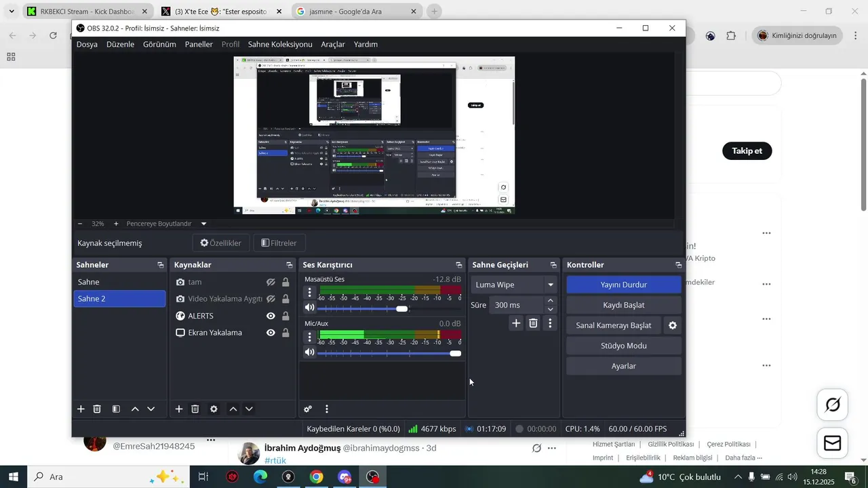Open Ayarlar settings button
This screenshot has height=488, width=868.
pyautogui.click(x=624, y=366)
